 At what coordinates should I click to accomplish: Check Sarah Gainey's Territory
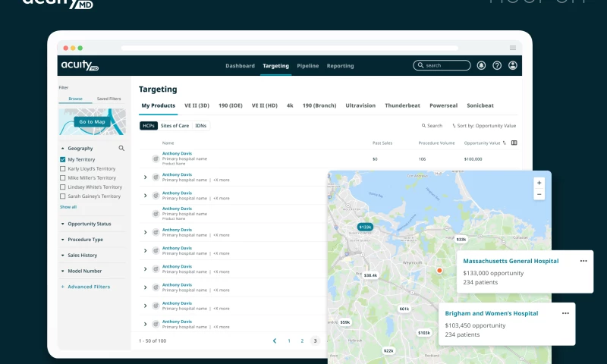(x=63, y=196)
